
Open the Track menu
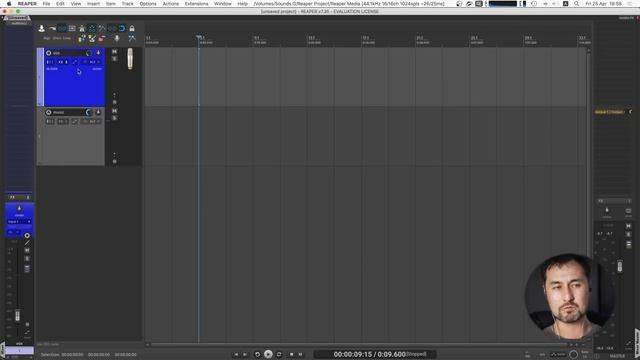pos(127,4)
